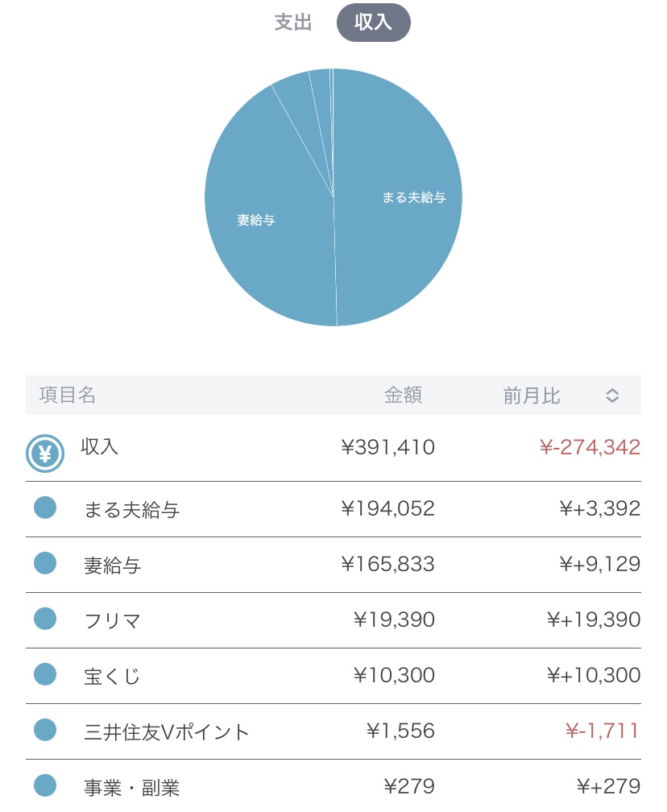
Task: Sort by the 項目名 column header
Action: (x=68, y=396)
